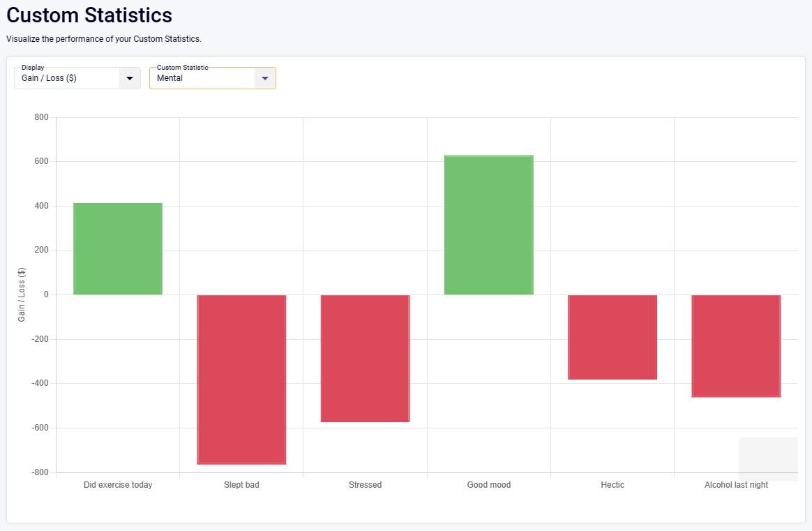The height and width of the screenshot is (531, 812).
Task: Click the green Did exercise today bar
Action: coord(118,249)
